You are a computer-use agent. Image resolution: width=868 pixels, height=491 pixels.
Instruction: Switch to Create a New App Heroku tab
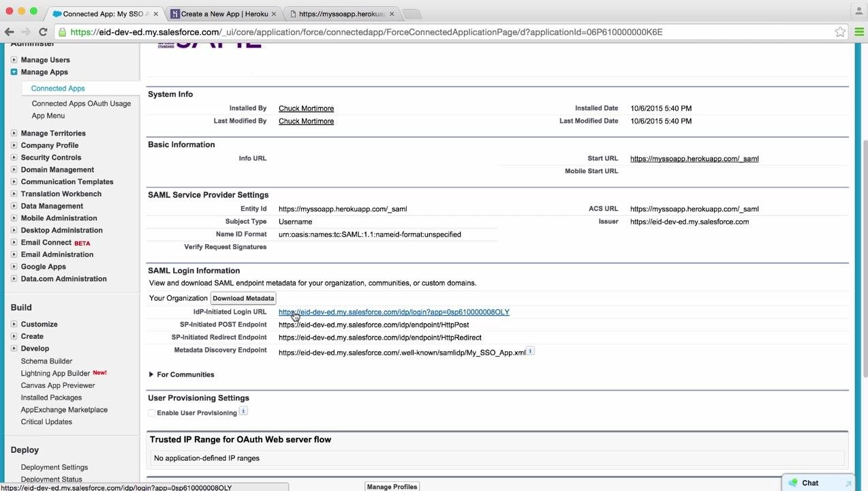pos(223,14)
